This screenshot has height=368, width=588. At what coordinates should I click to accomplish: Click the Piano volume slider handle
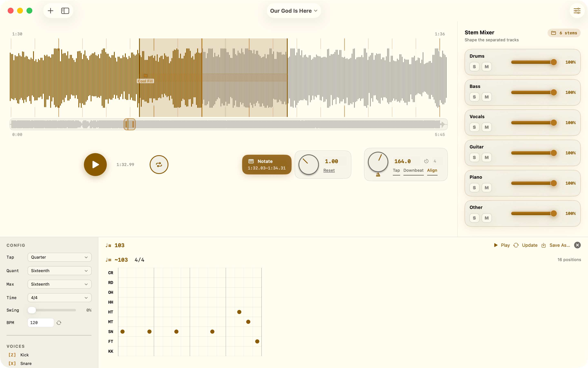(x=553, y=183)
